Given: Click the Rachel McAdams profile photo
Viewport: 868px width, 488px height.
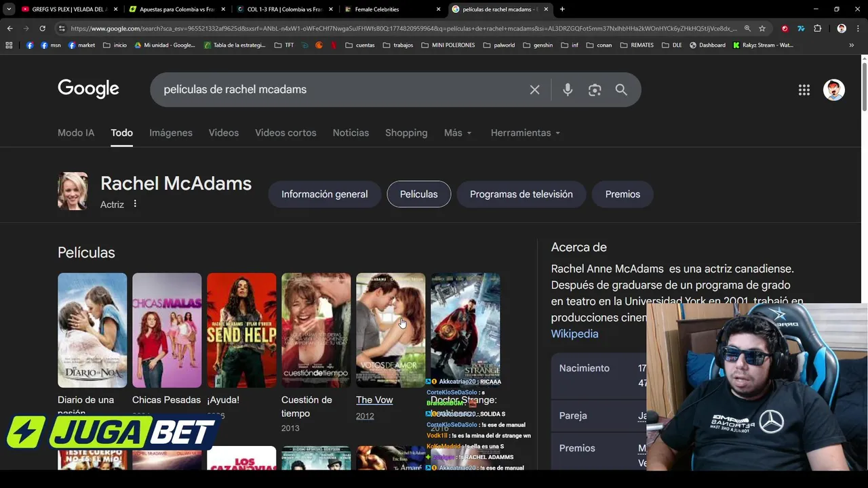Looking at the screenshot, I should click(x=73, y=191).
